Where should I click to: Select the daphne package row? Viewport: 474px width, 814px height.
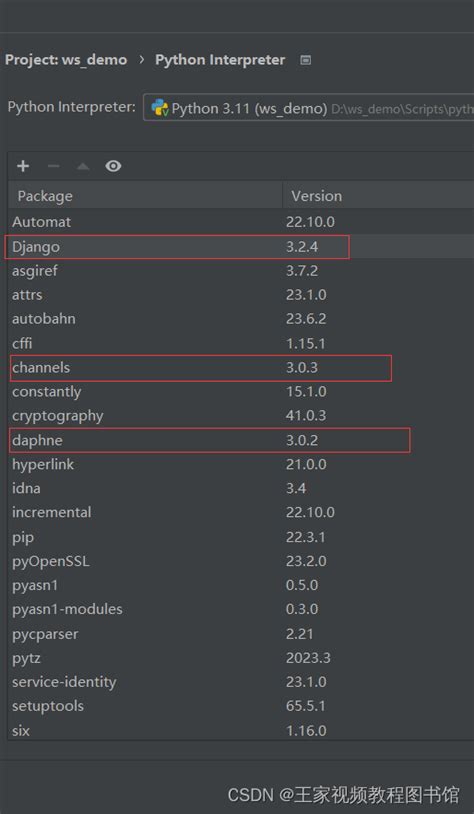tap(241, 440)
